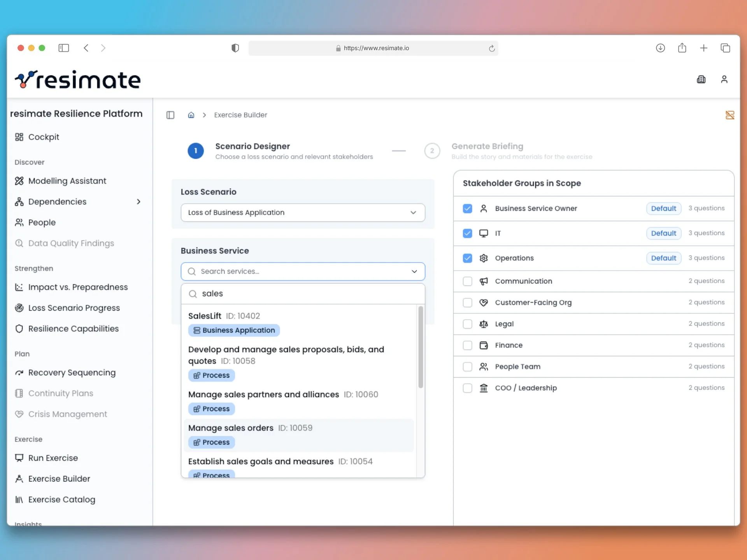This screenshot has height=560, width=747.
Task: Open the user profile icon in header
Action: 724,79
